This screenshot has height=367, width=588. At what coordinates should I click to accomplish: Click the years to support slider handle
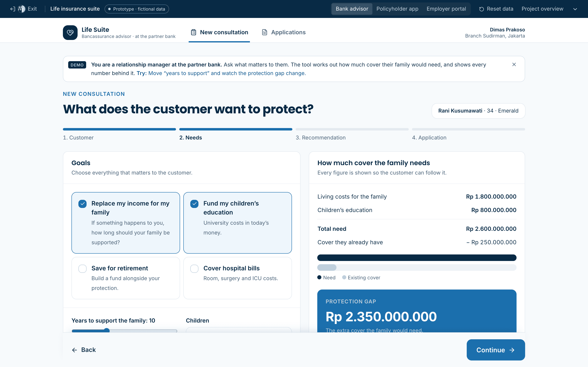tap(107, 331)
